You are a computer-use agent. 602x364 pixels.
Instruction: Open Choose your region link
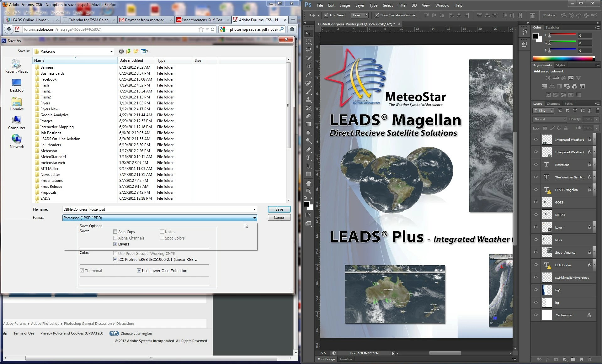(136, 334)
